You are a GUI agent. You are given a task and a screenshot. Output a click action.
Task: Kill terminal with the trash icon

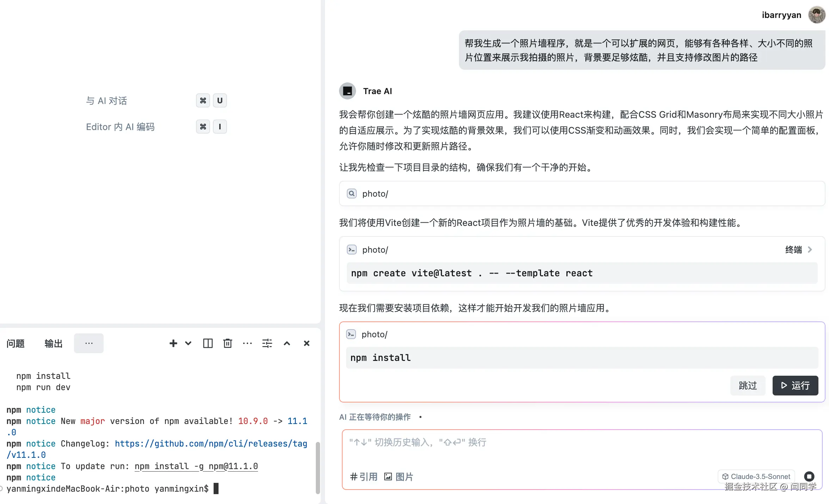coord(228,343)
